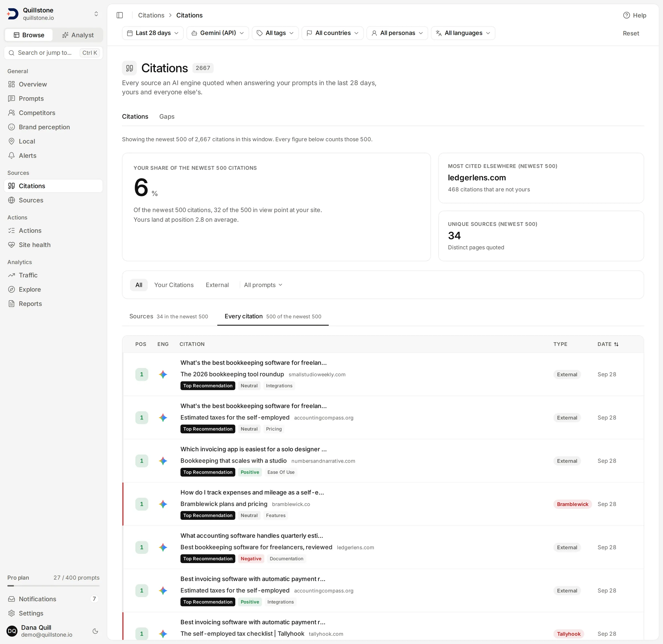
Task: Click the Help question-mark icon
Action: (627, 15)
